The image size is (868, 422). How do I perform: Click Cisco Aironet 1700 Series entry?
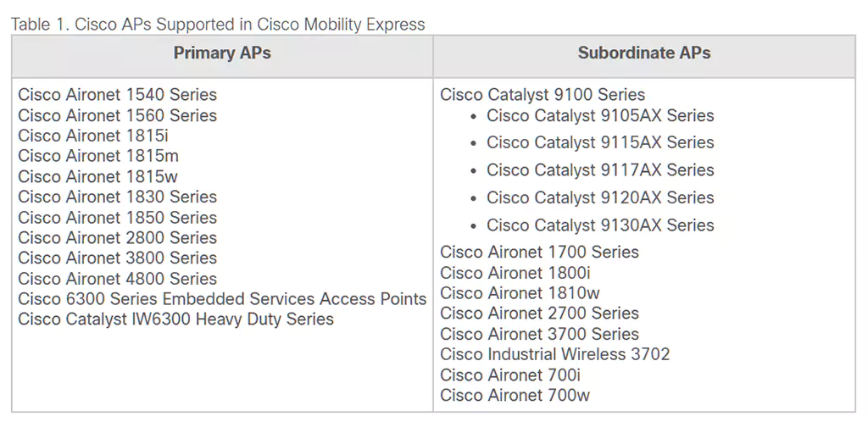(x=539, y=252)
